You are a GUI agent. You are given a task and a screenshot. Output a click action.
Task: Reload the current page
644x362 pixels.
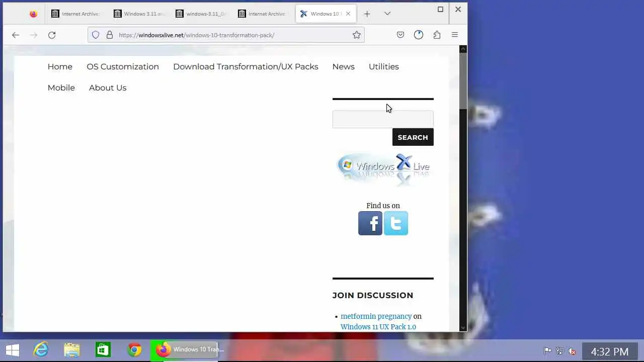(52, 35)
